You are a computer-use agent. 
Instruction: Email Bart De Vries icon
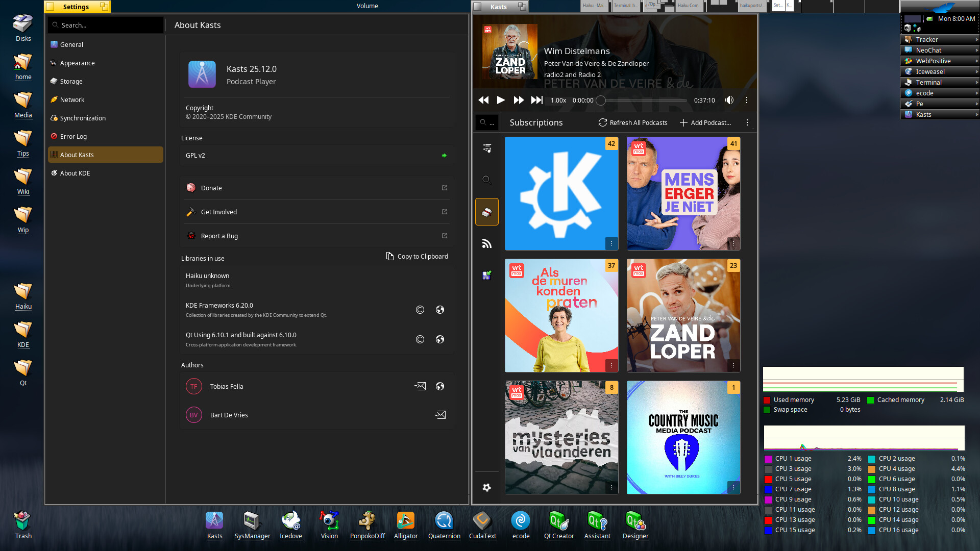440,415
